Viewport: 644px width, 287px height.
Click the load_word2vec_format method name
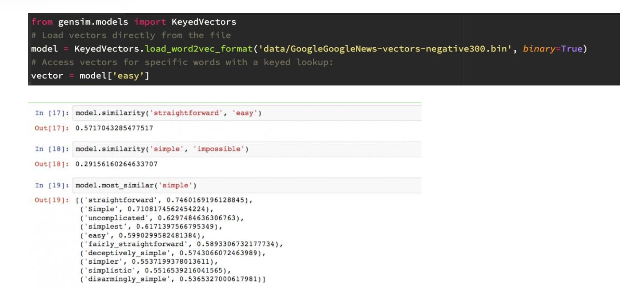[x=199, y=49]
